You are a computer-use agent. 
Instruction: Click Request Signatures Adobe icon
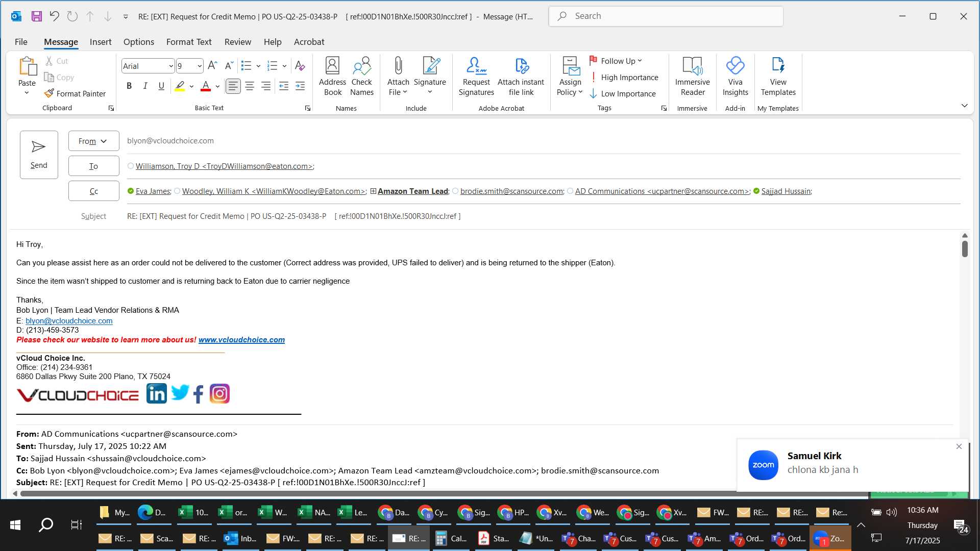476,77
